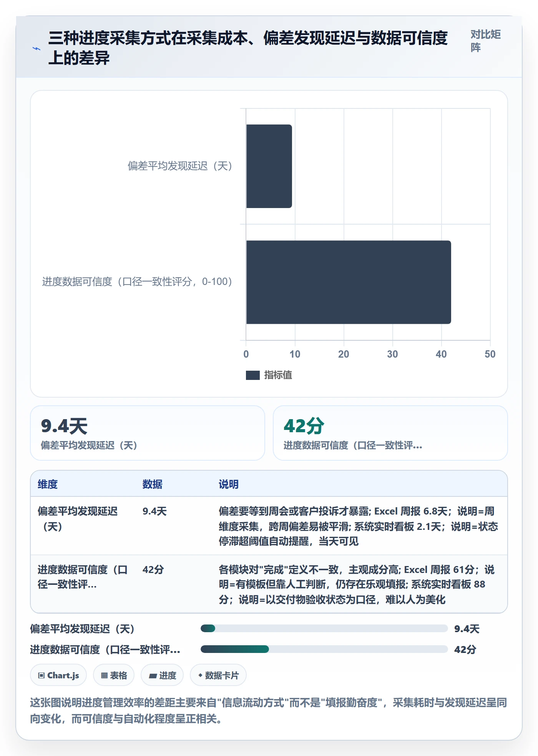Click the 9.4天 value beside progress bar
The image size is (538, 756).
click(467, 629)
